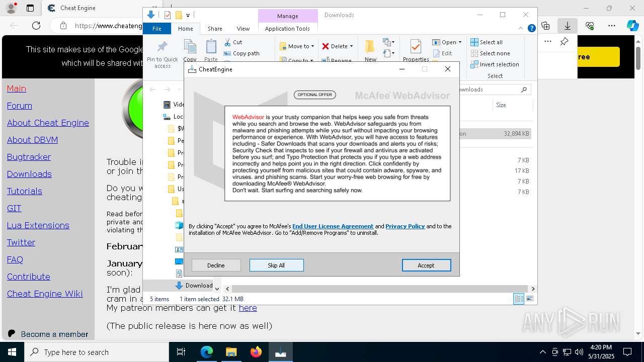Open the Lua Extensions link
This screenshot has height=362, width=644.
(38, 225)
